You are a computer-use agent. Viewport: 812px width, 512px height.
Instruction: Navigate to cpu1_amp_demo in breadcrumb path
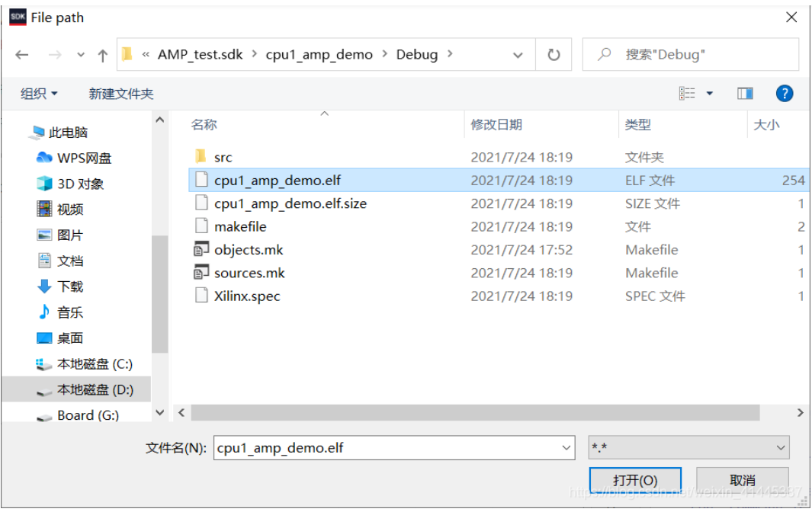coord(319,54)
